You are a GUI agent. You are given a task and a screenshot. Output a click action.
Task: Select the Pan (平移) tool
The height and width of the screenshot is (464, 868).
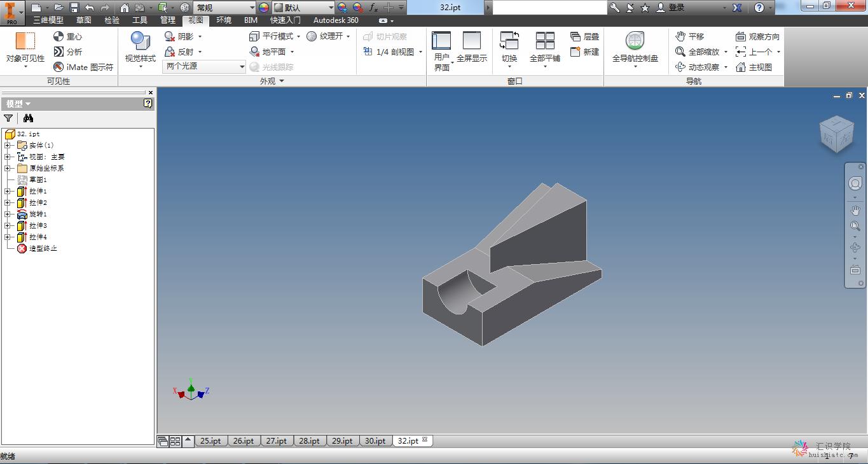pos(690,36)
